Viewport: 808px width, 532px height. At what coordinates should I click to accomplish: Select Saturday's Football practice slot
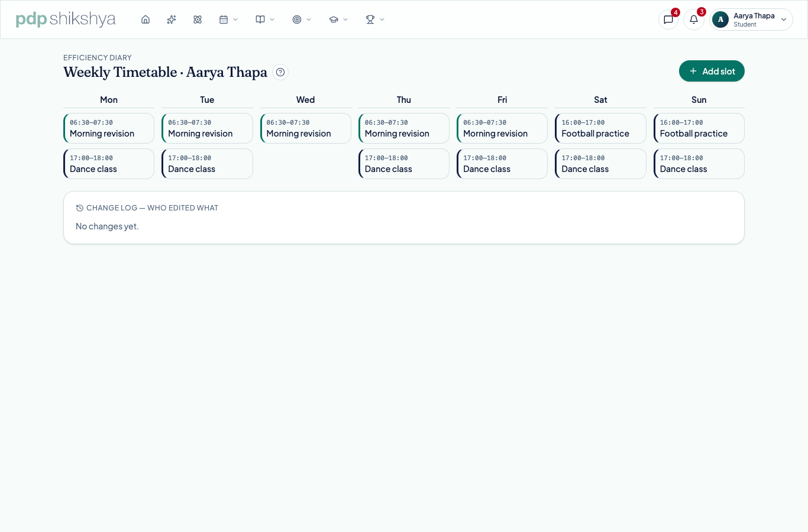click(600, 128)
